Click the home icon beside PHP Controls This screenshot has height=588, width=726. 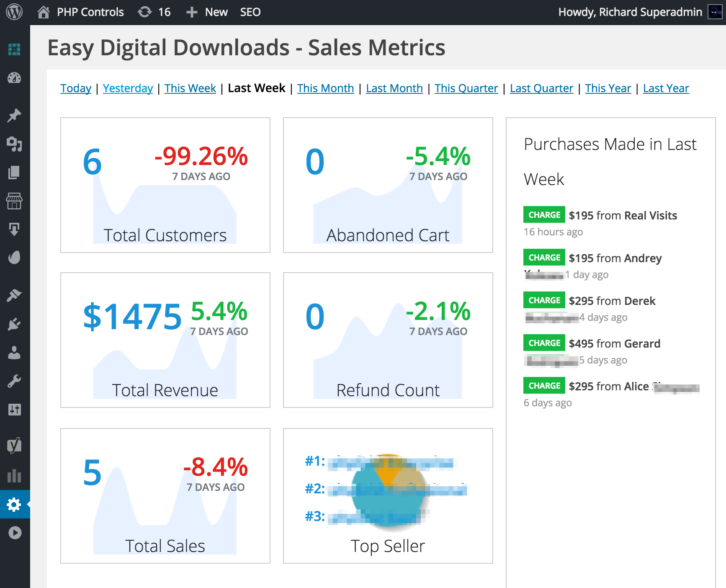tap(44, 12)
